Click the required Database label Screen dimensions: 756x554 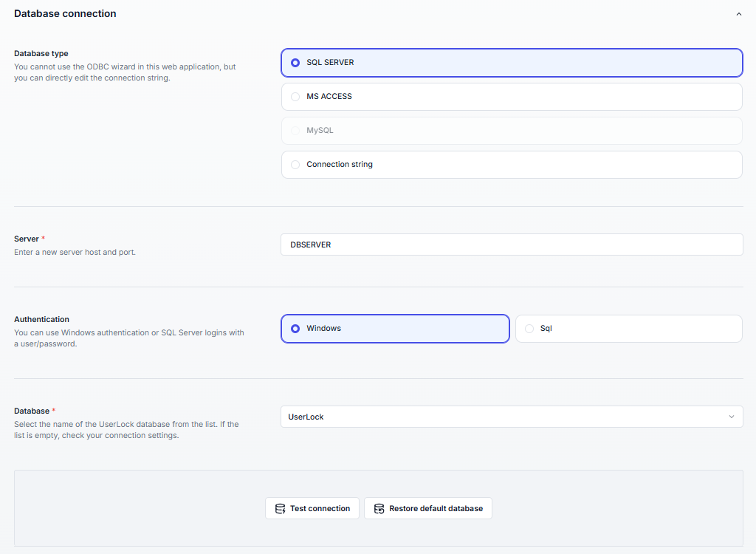pos(32,411)
